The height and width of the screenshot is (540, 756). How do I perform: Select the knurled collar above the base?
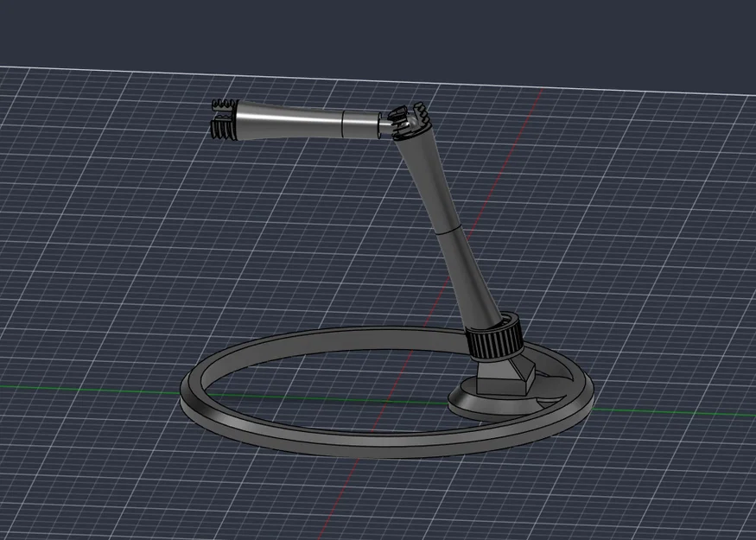pyautogui.click(x=494, y=337)
